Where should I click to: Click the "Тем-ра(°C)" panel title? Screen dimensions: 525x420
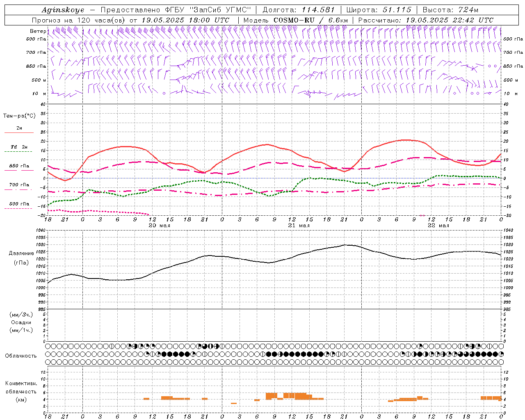point(19,116)
